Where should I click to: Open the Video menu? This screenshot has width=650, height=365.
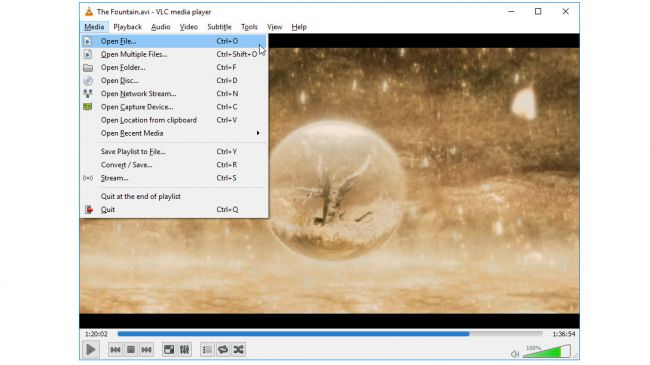pyautogui.click(x=189, y=27)
